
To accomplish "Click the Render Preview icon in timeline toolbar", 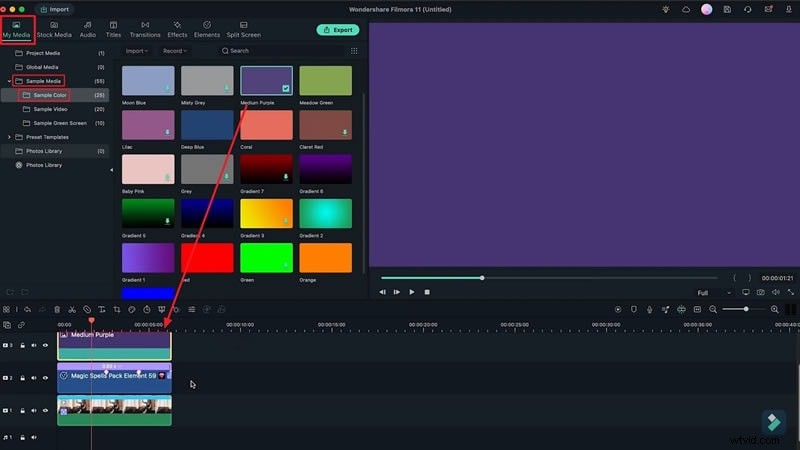I will tap(618, 310).
